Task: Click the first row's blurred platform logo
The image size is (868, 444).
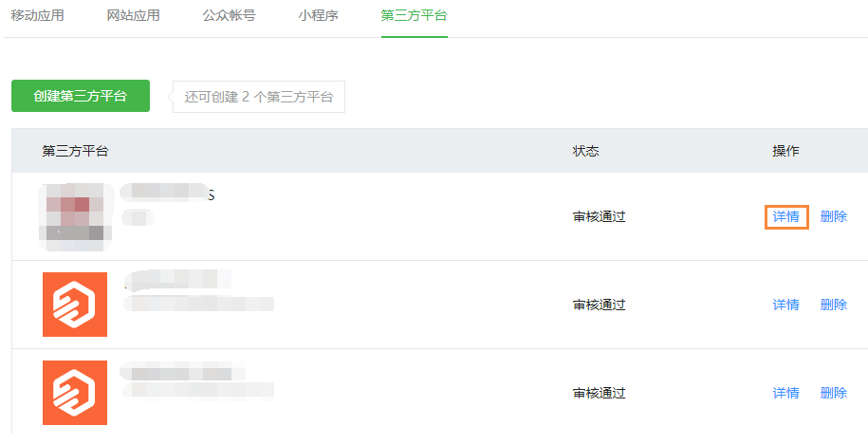Action: pyautogui.click(x=74, y=216)
